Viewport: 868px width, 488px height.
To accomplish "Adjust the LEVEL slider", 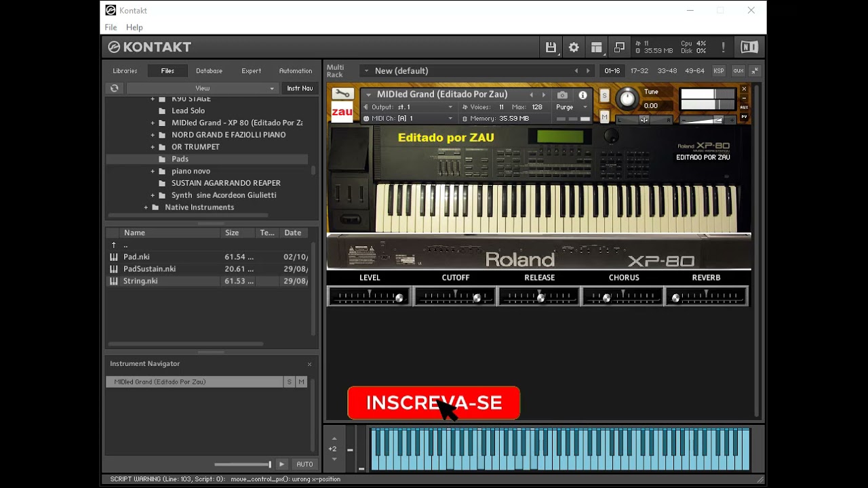I will 370,297.
